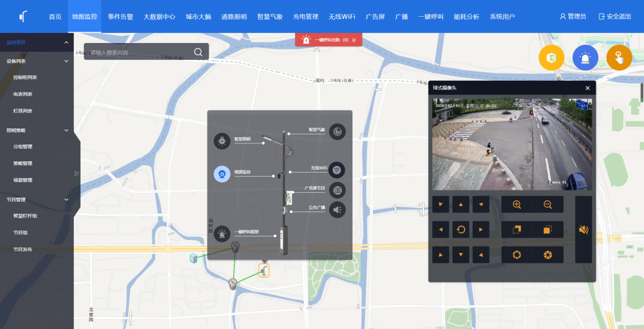Open the blue alarm bell round button

tap(586, 58)
